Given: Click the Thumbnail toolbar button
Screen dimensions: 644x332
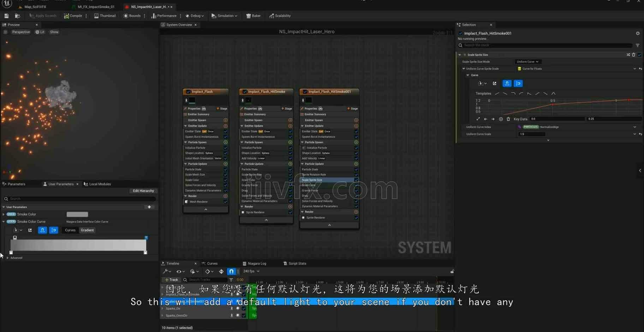Looking at the screenshot, I should pos(105,16).
